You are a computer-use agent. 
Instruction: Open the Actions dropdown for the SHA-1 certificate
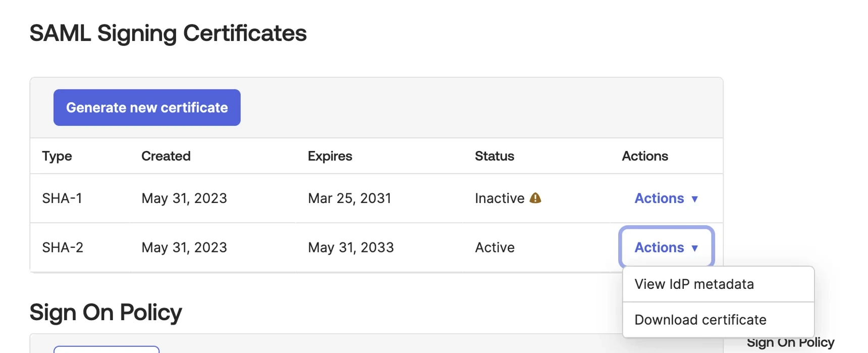tap(666, 198)
